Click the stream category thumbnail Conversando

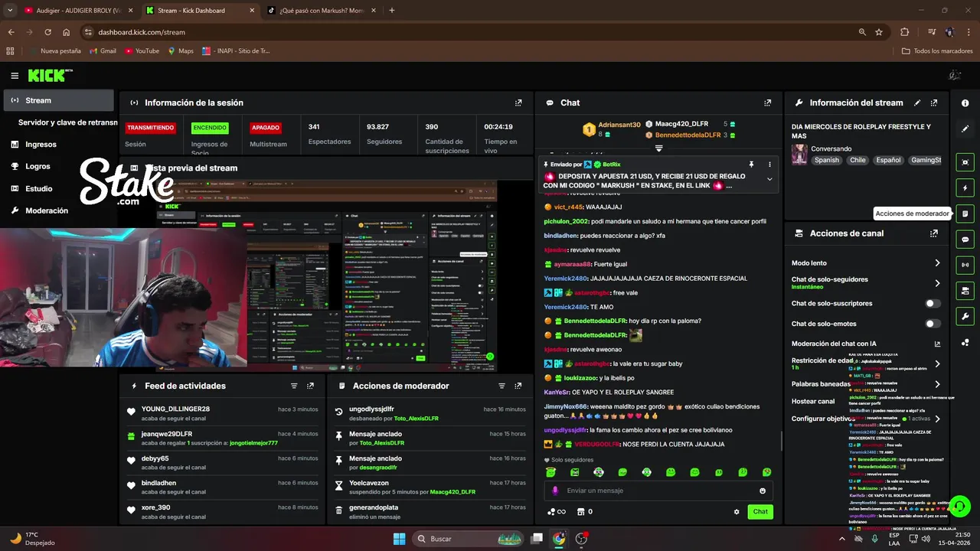(x=799, y=155)
